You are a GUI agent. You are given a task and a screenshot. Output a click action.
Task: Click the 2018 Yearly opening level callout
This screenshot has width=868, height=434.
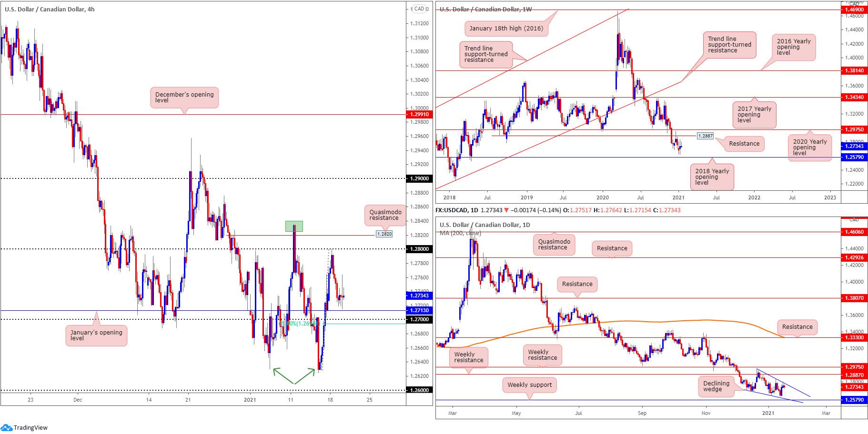coord(712,177)
